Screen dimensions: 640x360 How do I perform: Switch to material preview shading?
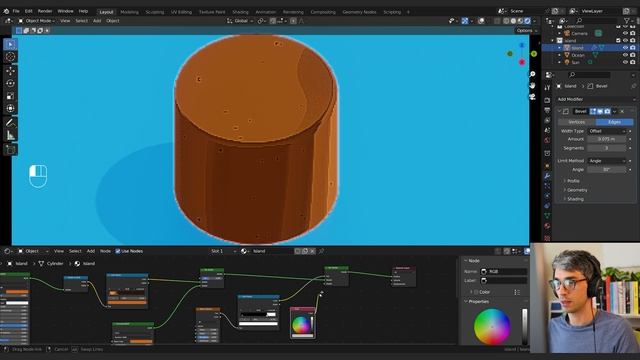tap(520, 21)
